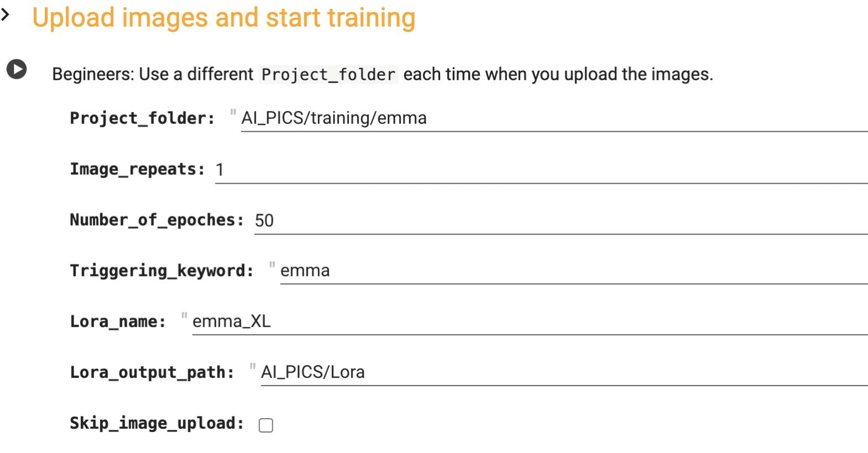Tick the Skip_image_upload checkbox
This screenshot has height=453, width=868.
266,425
